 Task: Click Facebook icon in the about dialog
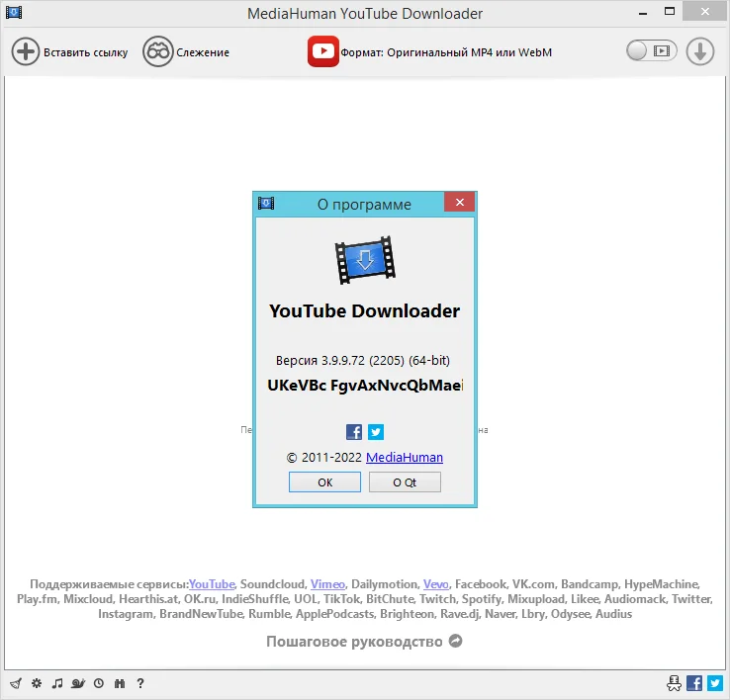point(354,432)
